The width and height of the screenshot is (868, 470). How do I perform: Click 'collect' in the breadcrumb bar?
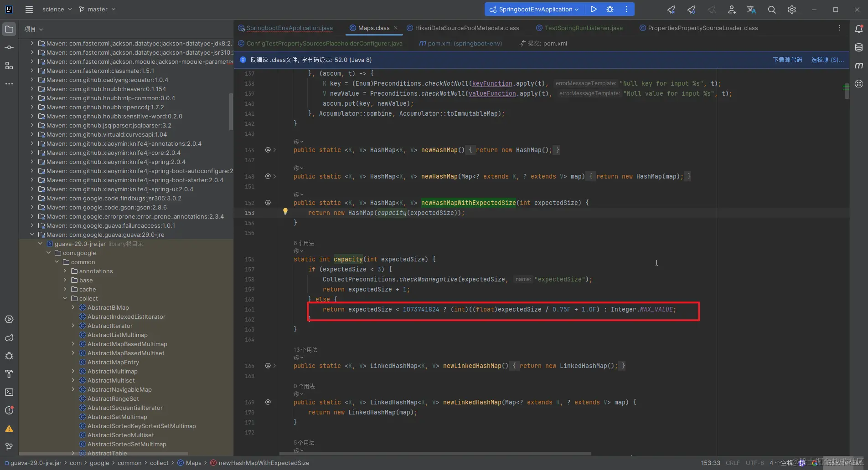(x=159, y=463)
